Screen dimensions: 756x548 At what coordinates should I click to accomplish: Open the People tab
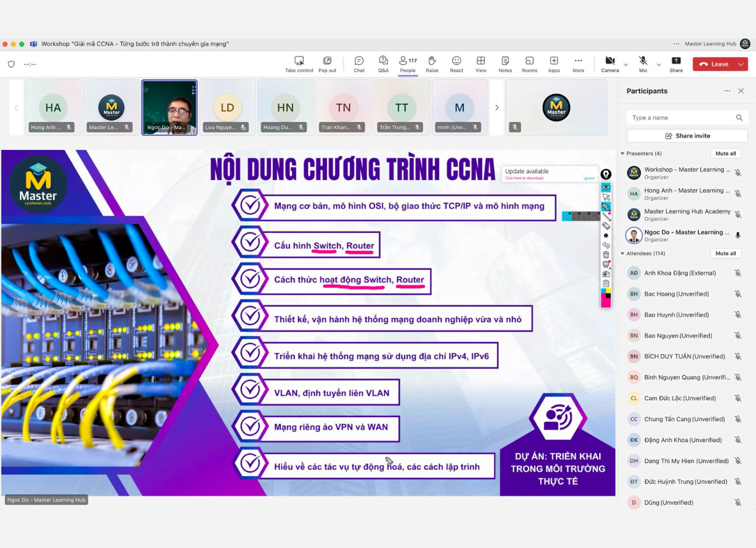407,64
